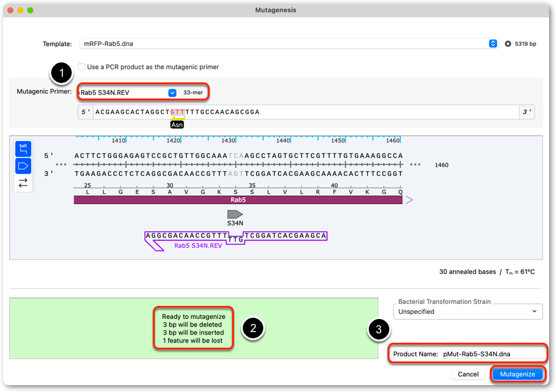Click the 33-mer primer length label
This screenshot has width=556, height=392.
pos(193,92)
